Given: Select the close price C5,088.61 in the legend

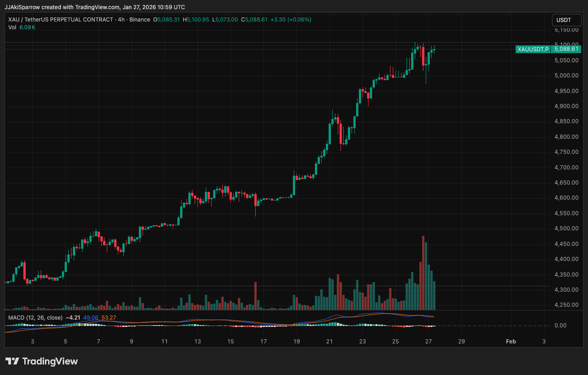Looking at the screenshot, I should coord(253,20).
